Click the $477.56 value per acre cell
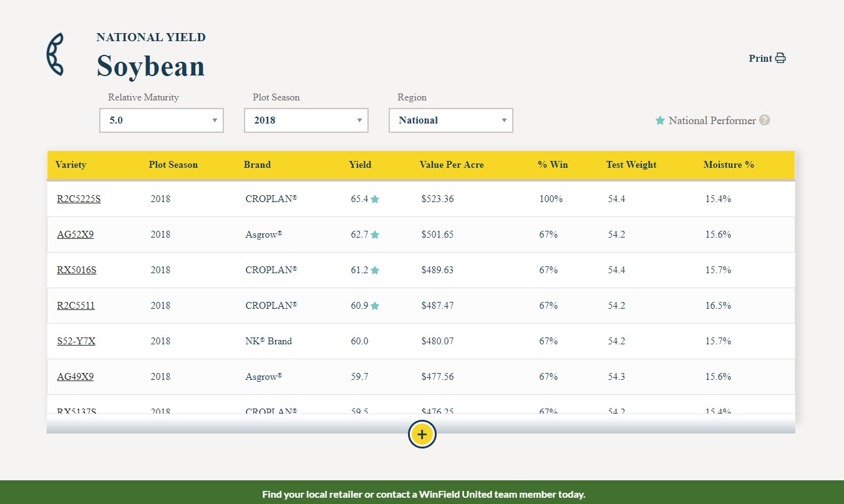Image resolution: width=844 pixels, height=504 pixels. [x=437, y=377]
